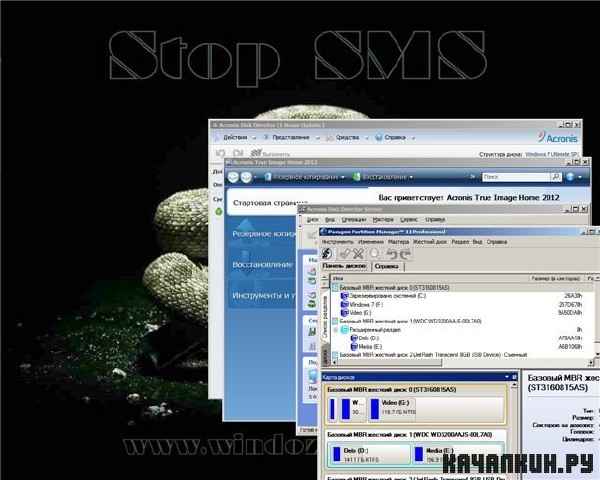
Task: Collapse Карта дисков panel via header arrow
Action: (x=507, y=377)
